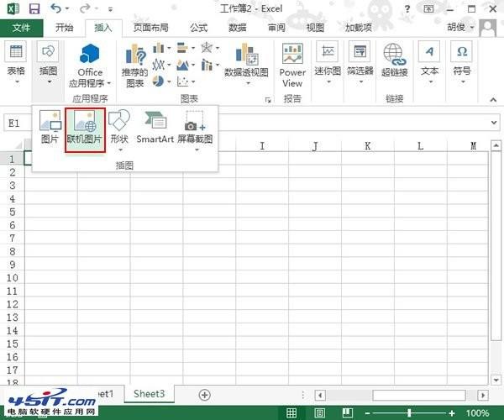Image resolution: width=504 pixels, height=420 pixels.
Task: Open the Customize Quick Access Toolbar arrow
Action: point(111,9)
